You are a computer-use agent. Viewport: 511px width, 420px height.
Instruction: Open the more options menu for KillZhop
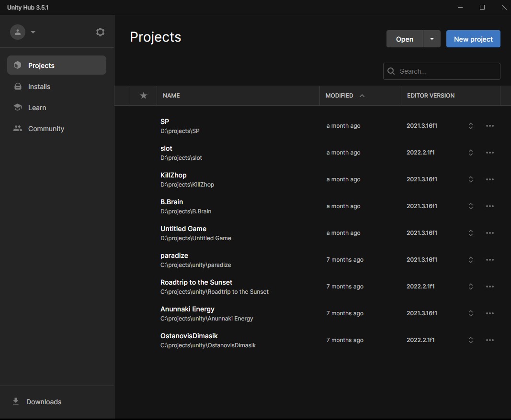(490, 179)
